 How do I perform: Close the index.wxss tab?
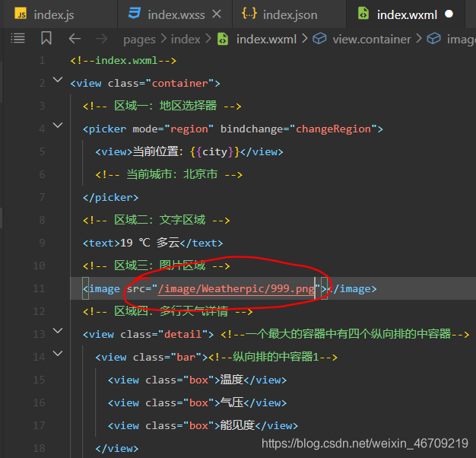click(217, 14)
